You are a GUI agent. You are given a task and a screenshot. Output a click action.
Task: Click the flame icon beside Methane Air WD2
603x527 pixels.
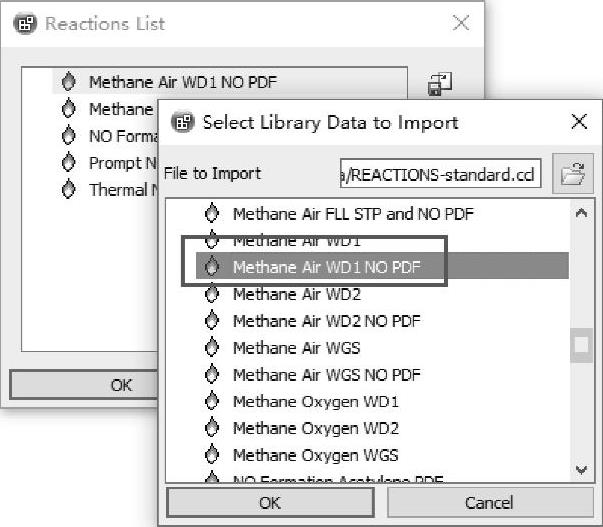[212, 294]
